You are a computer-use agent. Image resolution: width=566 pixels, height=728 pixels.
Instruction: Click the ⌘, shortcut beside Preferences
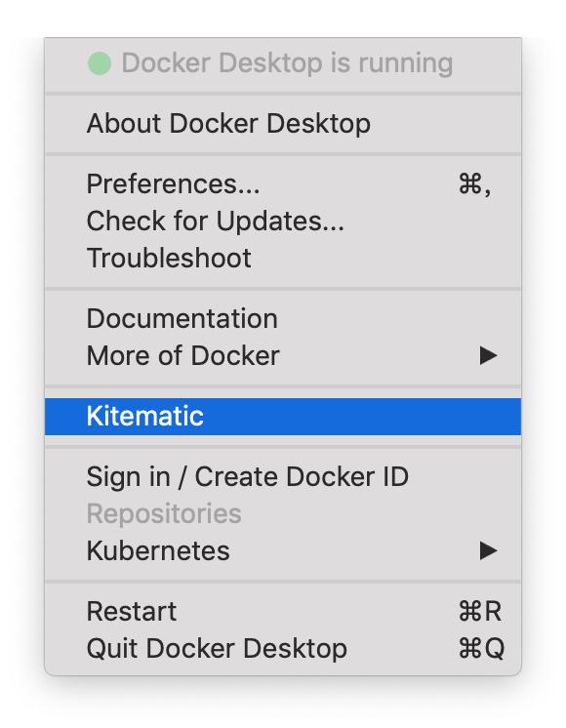coord(474,184)
